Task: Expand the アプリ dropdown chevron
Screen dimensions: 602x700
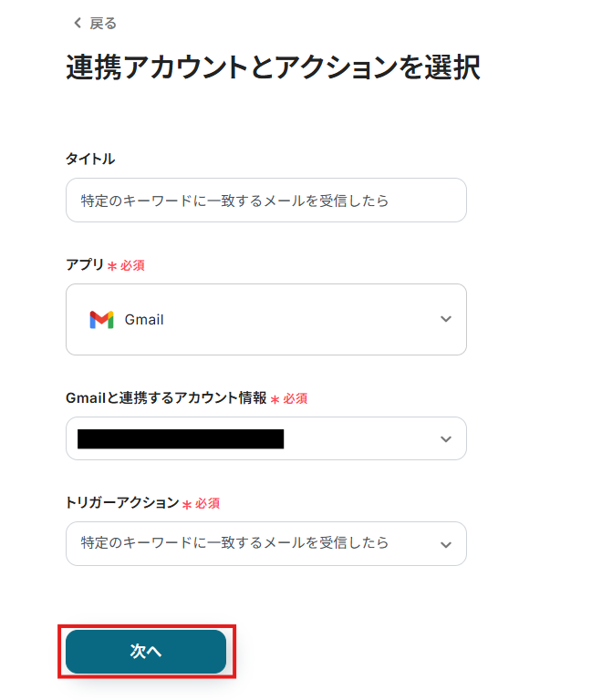Action: pyautogui.click(x=445, y=319)
